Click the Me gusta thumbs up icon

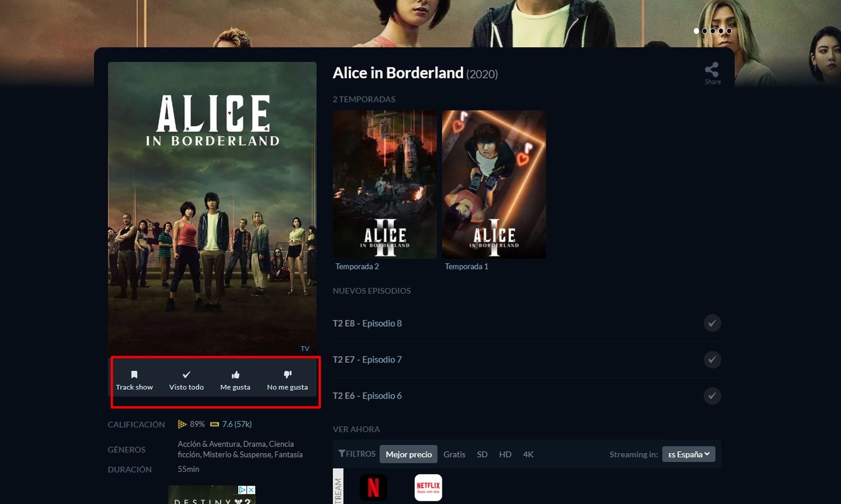235,374
